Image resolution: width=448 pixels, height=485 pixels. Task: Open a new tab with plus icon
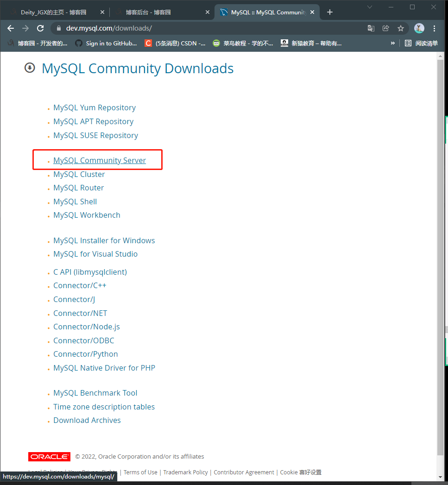(x=330, y=12)
